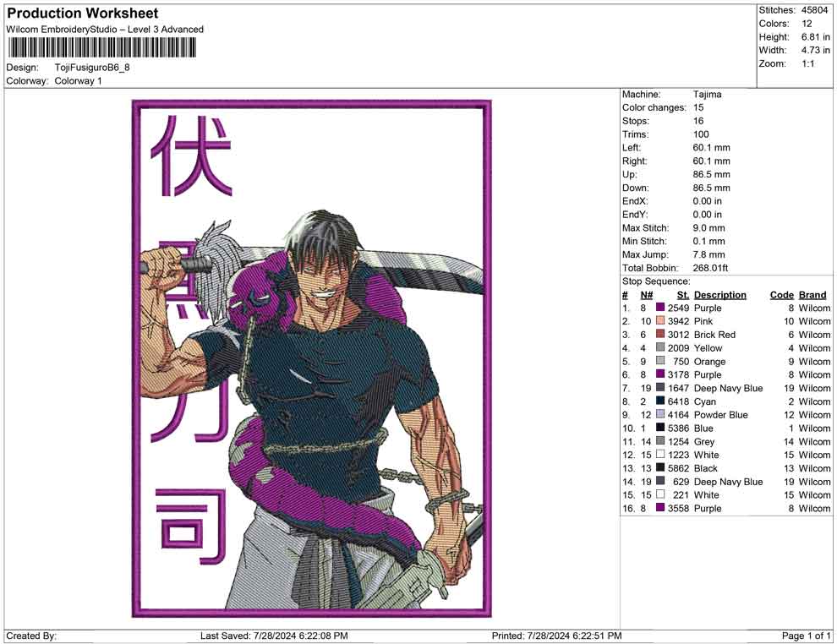This screenshot has height=644, width=837.
Task: Select the 629 Deep Navy Blue swatch
Action: click(x=660, y=481)
